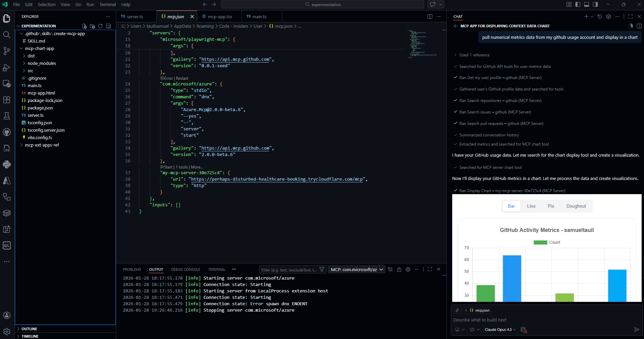The height and width of the screenshot is (339, 644).
Task: Toggle the secondary side bar in the title bar
Action: [x=596, y=4]
